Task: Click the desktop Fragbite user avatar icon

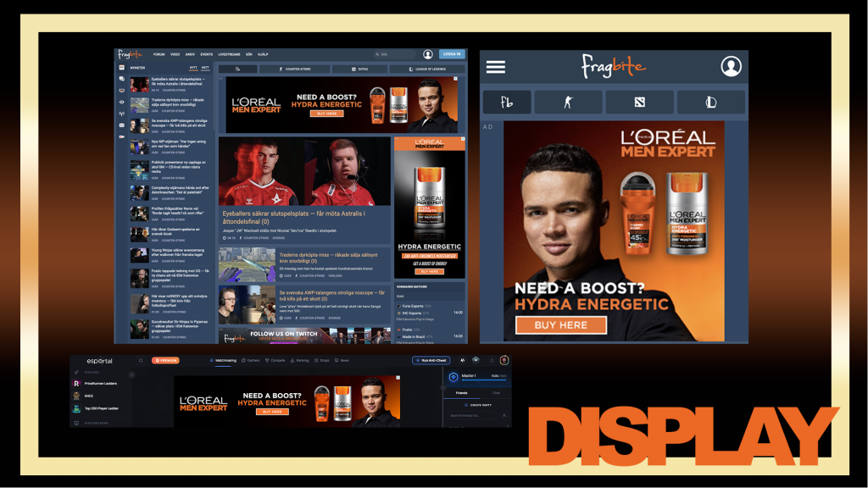Action: 428,54
